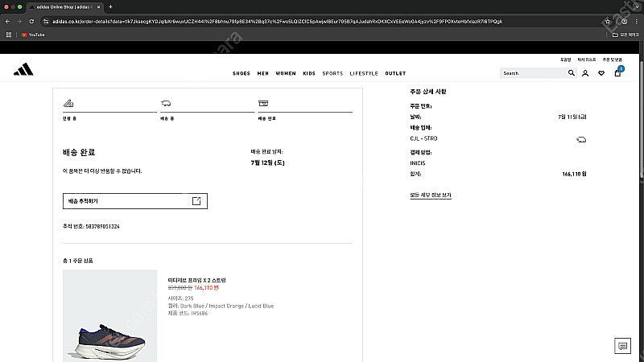Click the 배송 추적하기 tracking button
The height and width of the screenshot is (362, 644).
135,201
